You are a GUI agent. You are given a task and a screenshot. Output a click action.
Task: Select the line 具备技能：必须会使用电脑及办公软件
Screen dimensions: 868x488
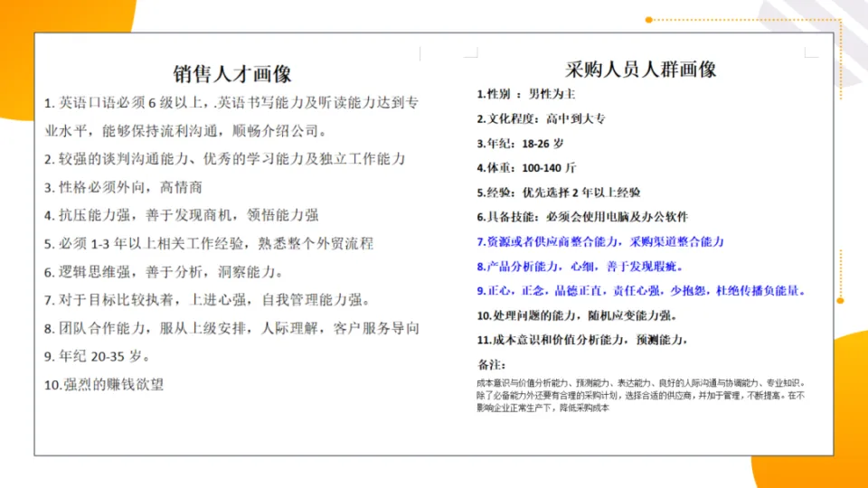(x=582, y=217)
